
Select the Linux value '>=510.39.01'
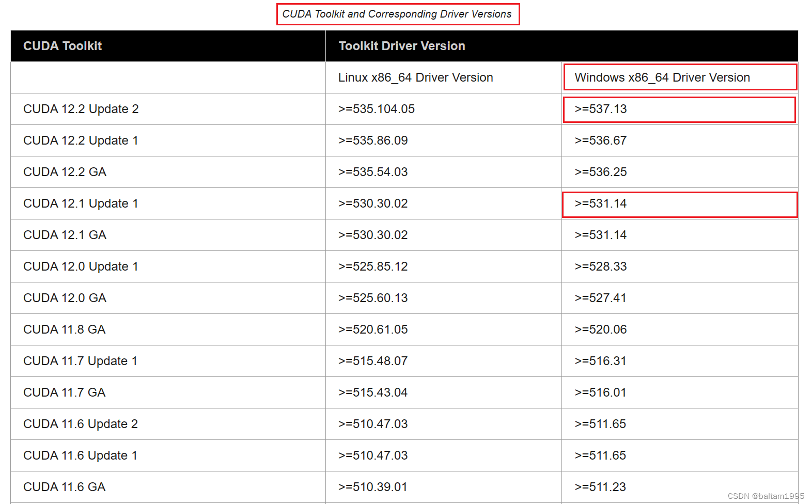(373, 487)
